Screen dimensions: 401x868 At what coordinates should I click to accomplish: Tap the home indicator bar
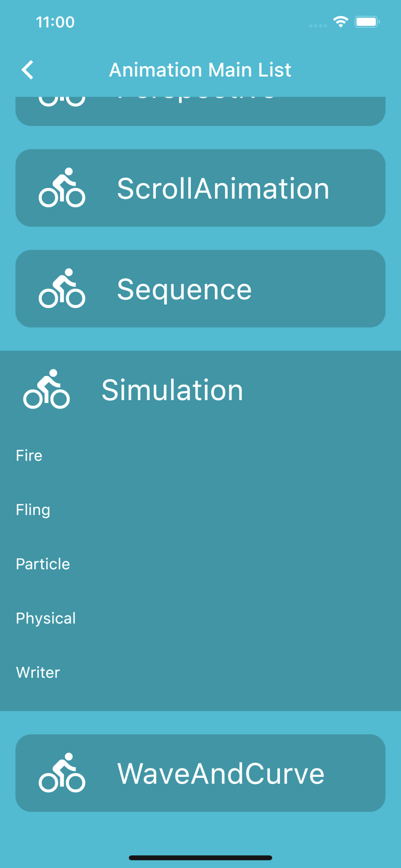(200, 858)
